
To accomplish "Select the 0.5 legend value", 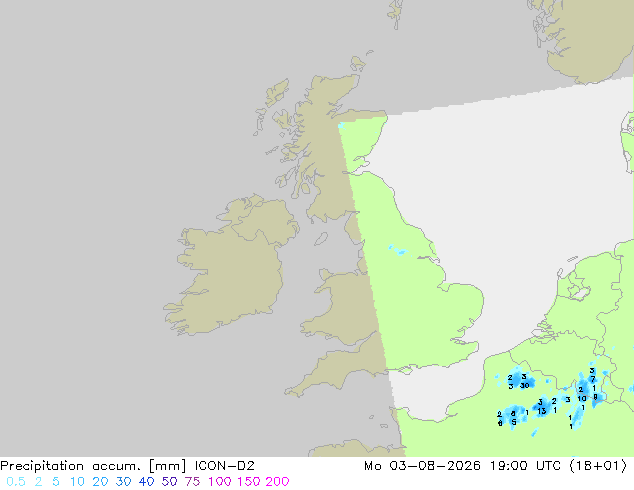I will coord(16,482).
